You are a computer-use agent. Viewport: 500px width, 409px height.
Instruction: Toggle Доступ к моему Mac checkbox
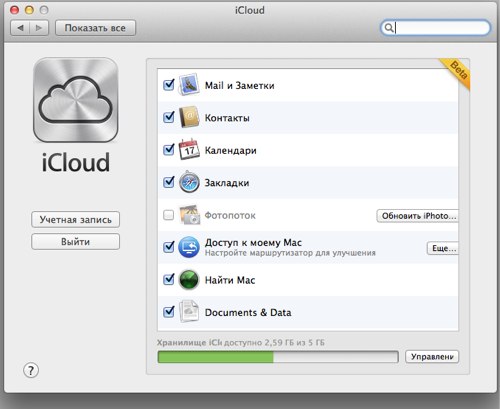(x=169, y=247)
